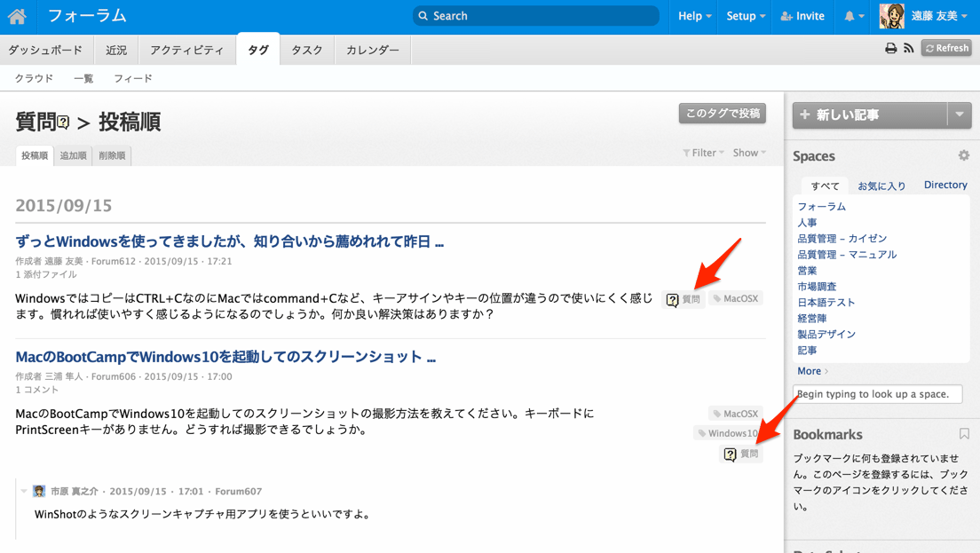Viewport: 980px width, 553px height.
Task: Click 新しい記事 button
Action: click(x=870, y=115)
